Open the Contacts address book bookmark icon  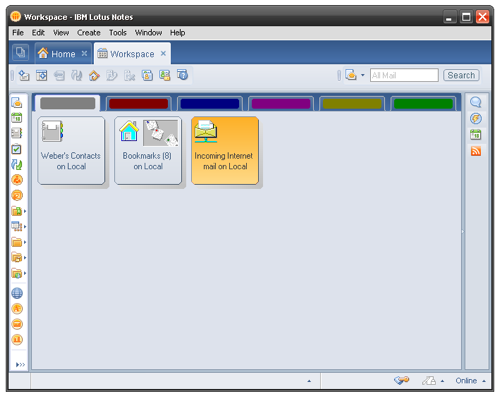pos(17,133)
